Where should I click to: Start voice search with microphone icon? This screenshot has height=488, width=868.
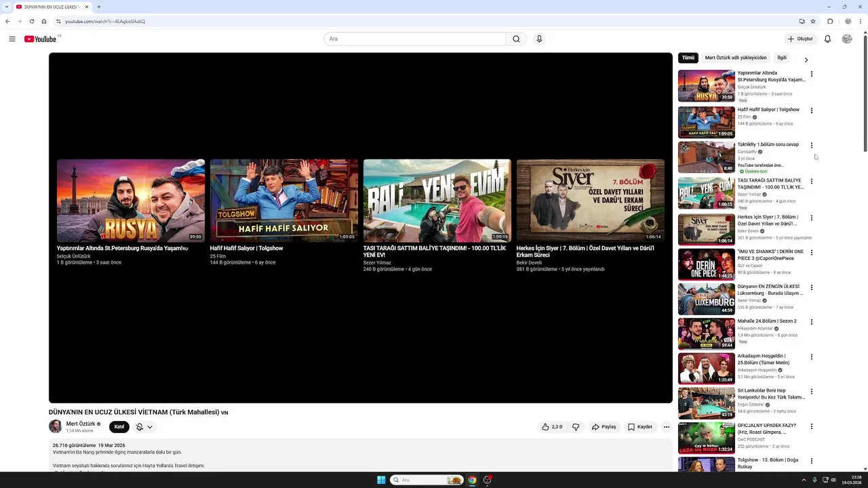tap(539, 39)
